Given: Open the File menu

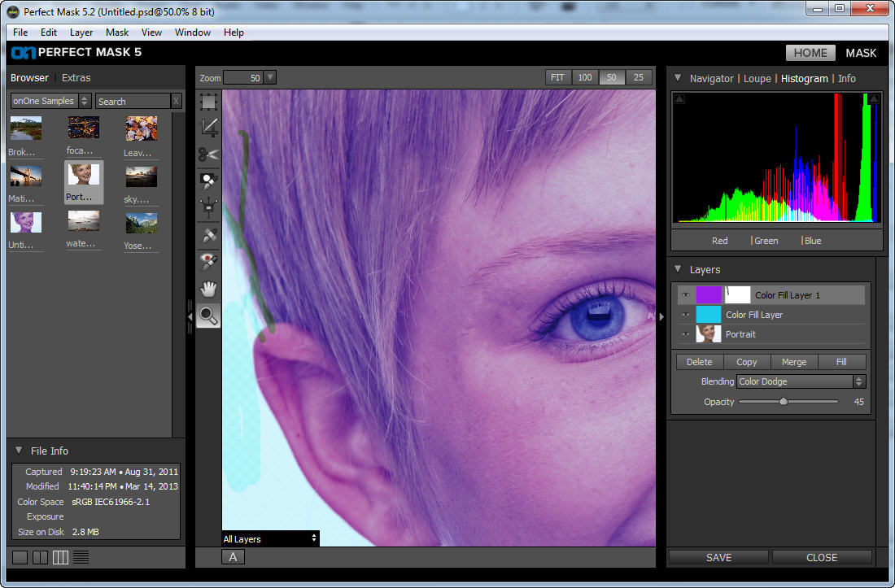Looking at the screenshot, I should click(20, 33).
